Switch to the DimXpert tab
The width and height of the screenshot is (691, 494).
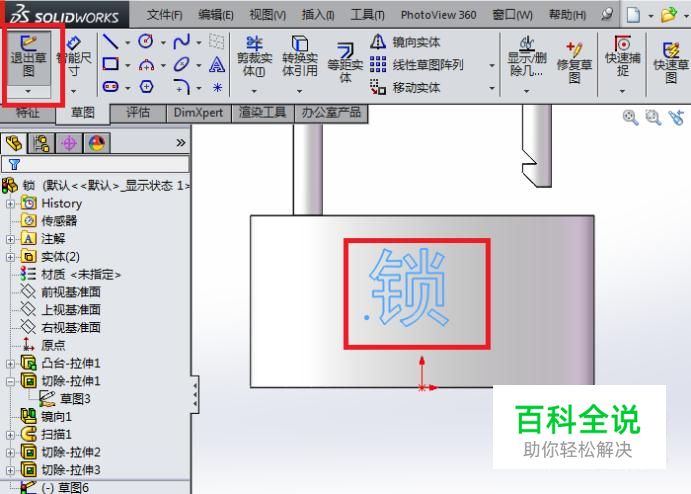pyautogui.click(x=198, y=113)
